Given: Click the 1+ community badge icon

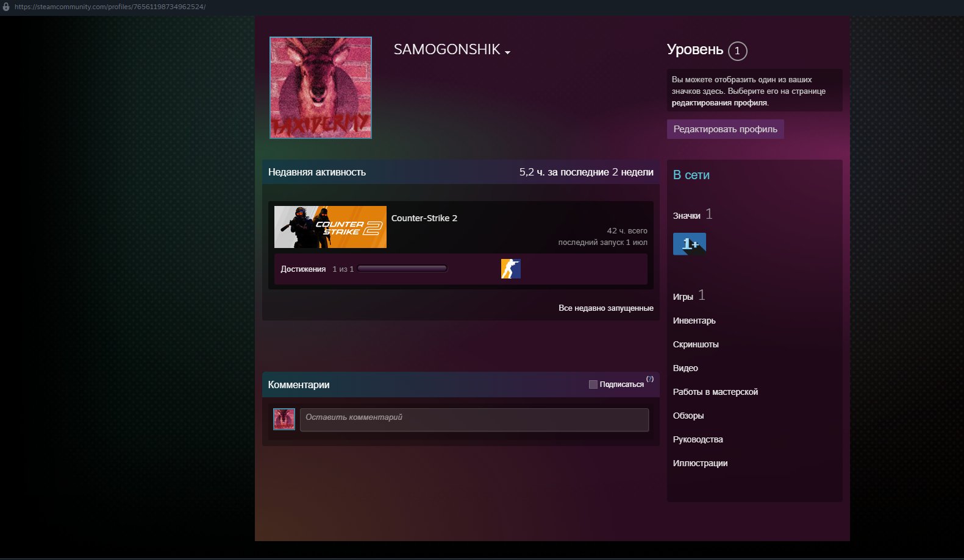Looking at the screenshot, I should pyautogui.click(x=690, y=244).
